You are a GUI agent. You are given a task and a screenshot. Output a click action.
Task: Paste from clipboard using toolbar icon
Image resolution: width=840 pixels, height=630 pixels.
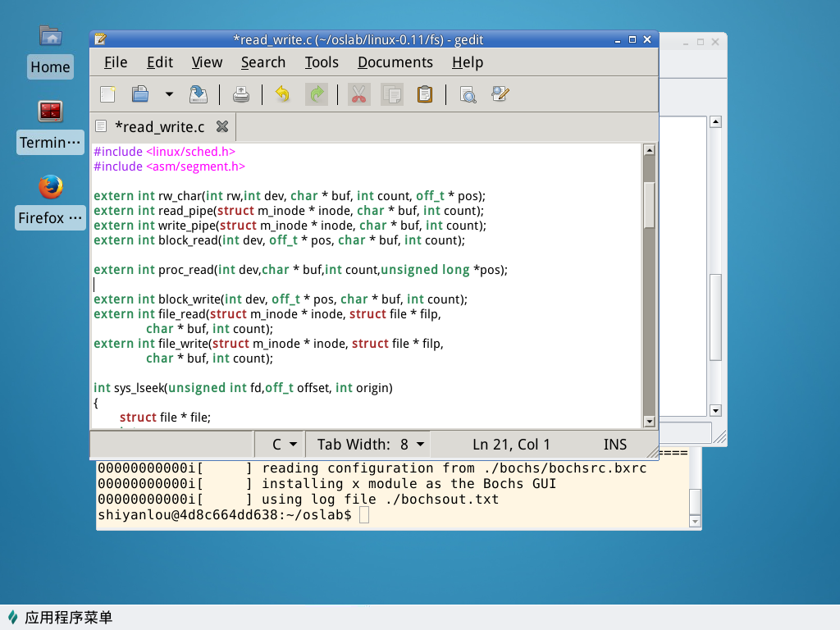(x=424, y=94)
